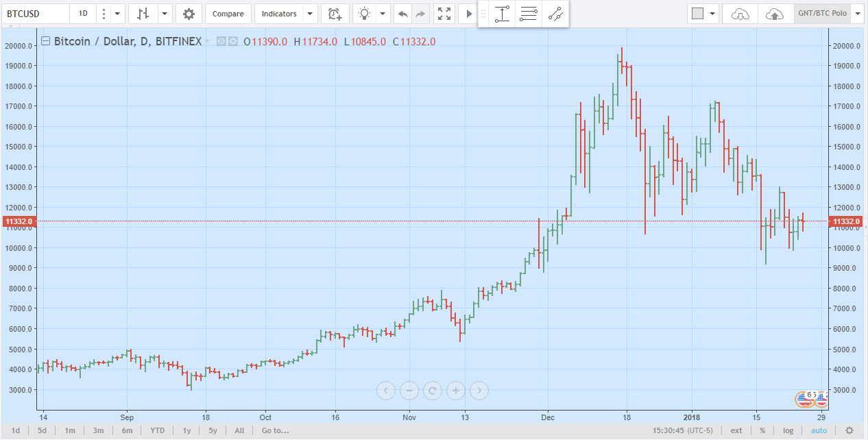The image size is (868, 440).
Task: Select the 6m time range
Action: point(127,430)
